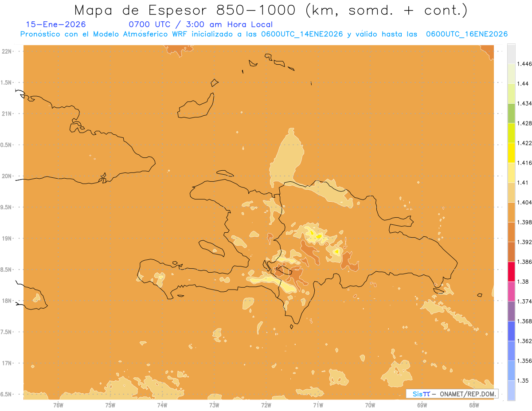Click the legend value "1.404"

524,202
